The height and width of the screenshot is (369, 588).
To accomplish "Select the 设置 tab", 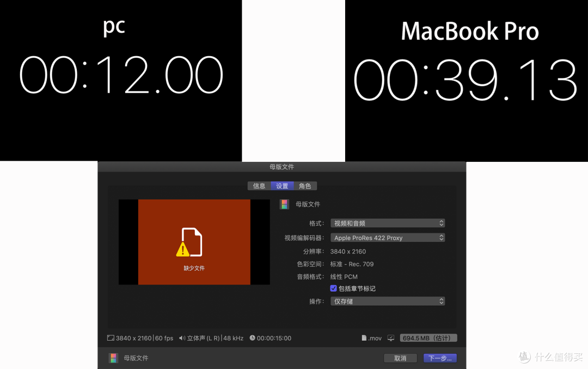I will (x=282, y=186).
